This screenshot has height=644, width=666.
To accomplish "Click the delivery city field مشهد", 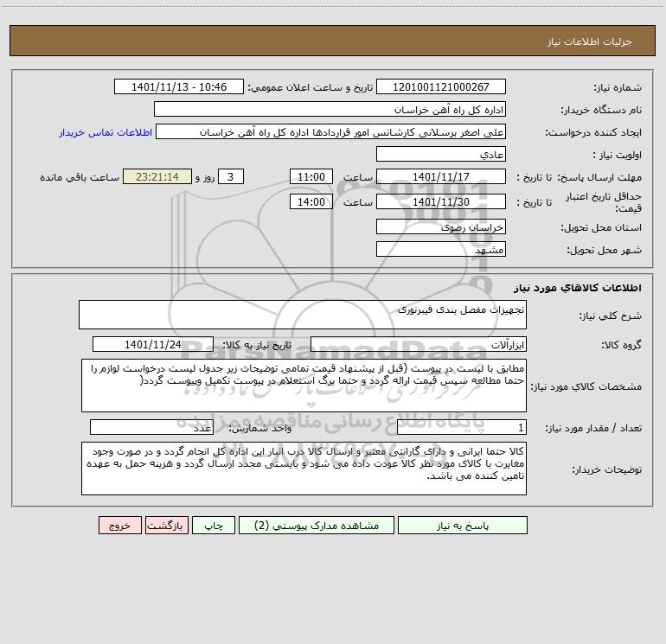I will pos(441,249).
